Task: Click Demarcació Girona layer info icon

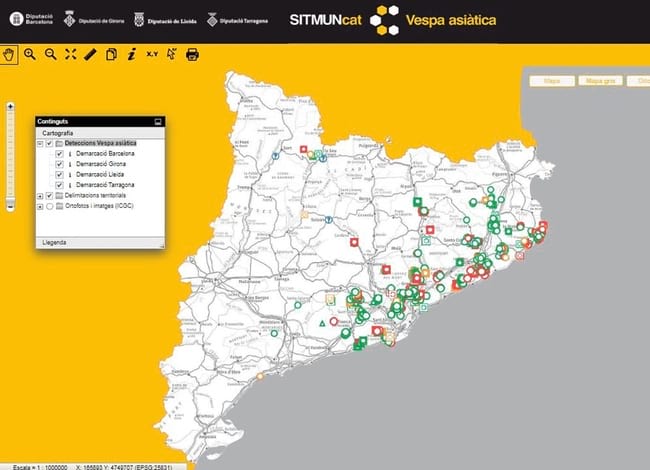Action: pos(70,164)
